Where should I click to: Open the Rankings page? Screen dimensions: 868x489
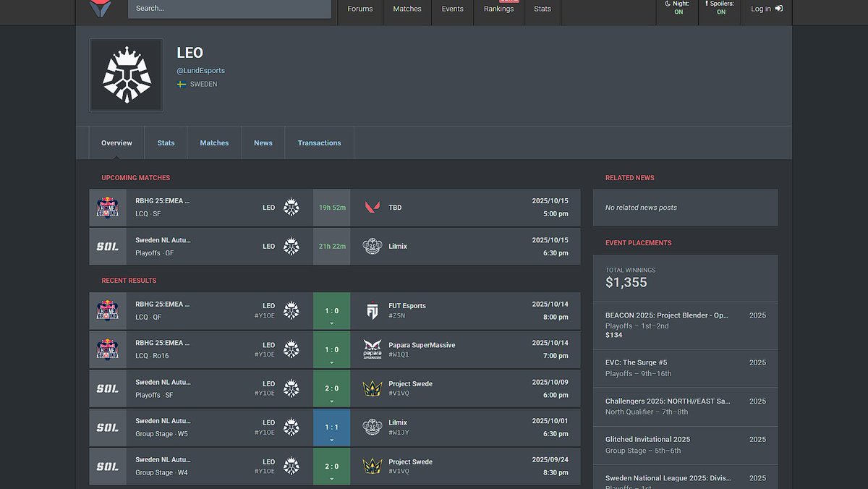pyautogui.click(x=499, y=9)
